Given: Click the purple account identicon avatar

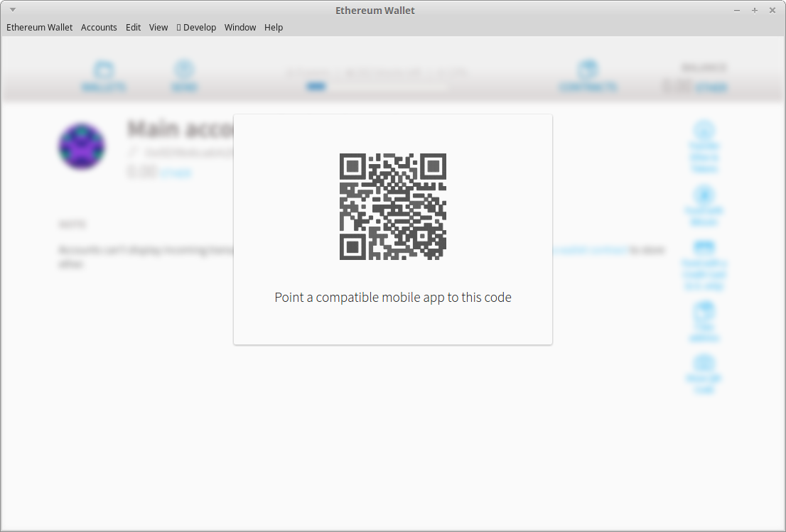Looking at the screenshot, I should tap(82, 147).
